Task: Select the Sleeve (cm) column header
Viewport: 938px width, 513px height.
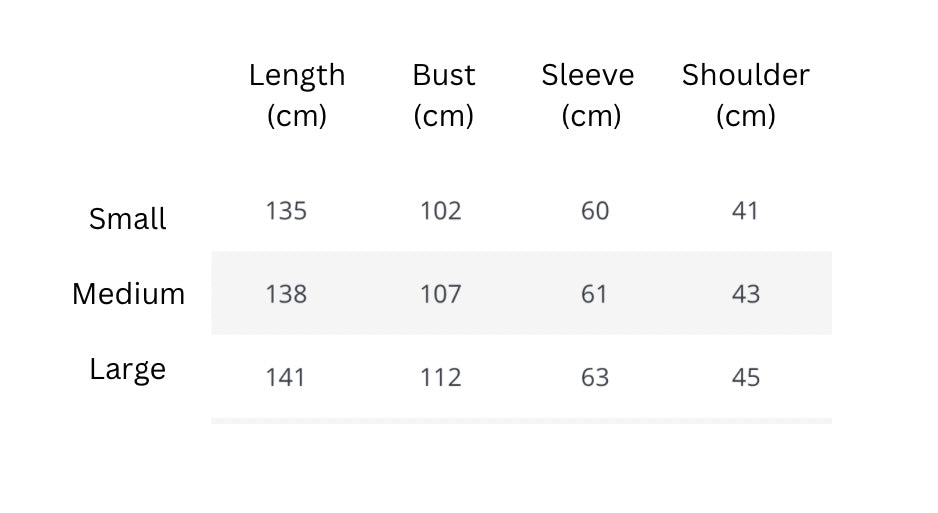Action: pos(588,95)
